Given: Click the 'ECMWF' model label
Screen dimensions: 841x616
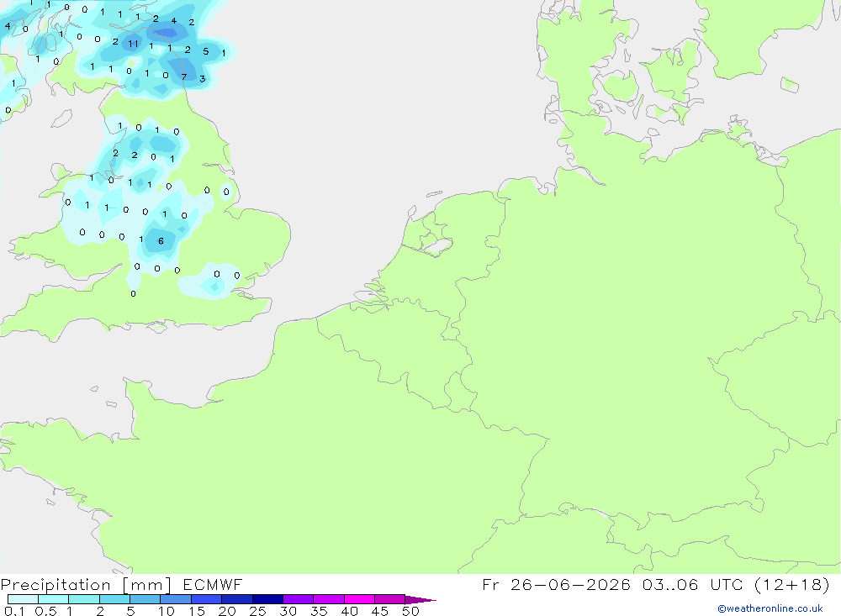Looking at the screenshot, I should tap(213, 584).
